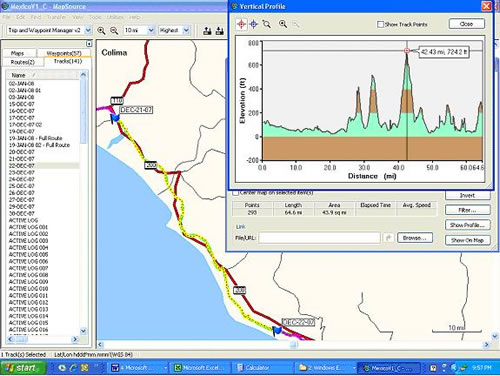Viewport: 500px width, 376px height.
Task: Click the zoom in magnifier on main toolbar
Action: [x=101, y=31]
